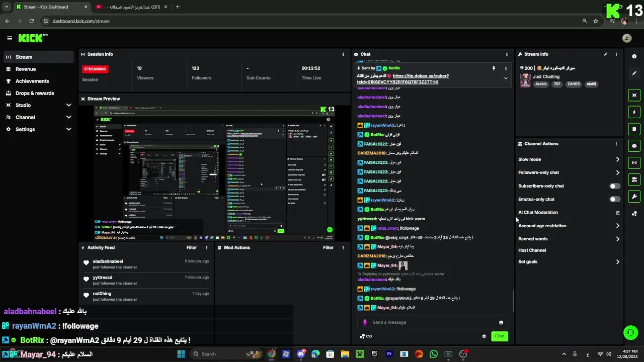Open the hamburger menu beside the Kick logo

pyautogui.click(x=10, y=38)
